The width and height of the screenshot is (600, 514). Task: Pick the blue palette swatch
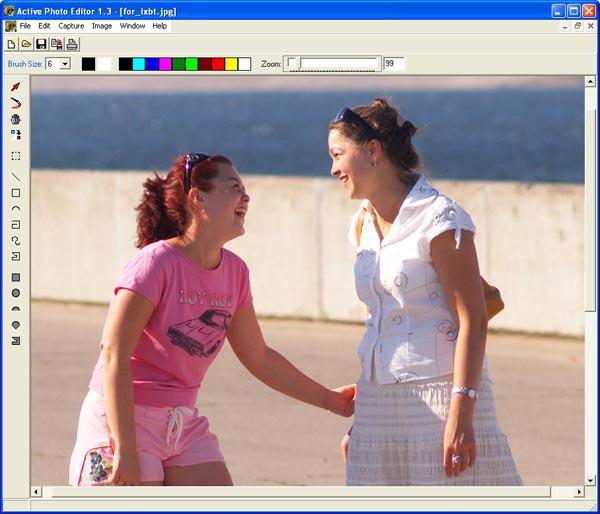point(152,64)
